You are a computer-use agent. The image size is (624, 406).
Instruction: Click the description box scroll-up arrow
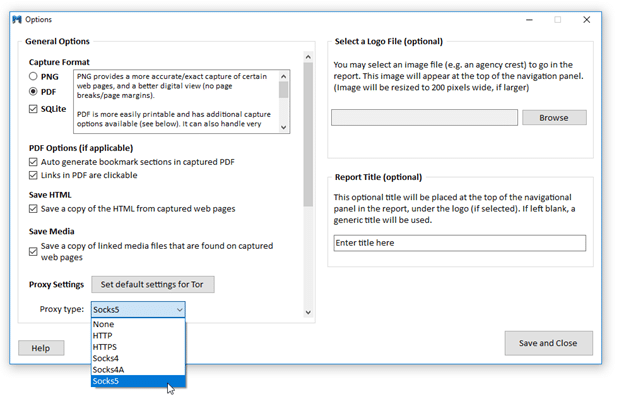(283, 76)
